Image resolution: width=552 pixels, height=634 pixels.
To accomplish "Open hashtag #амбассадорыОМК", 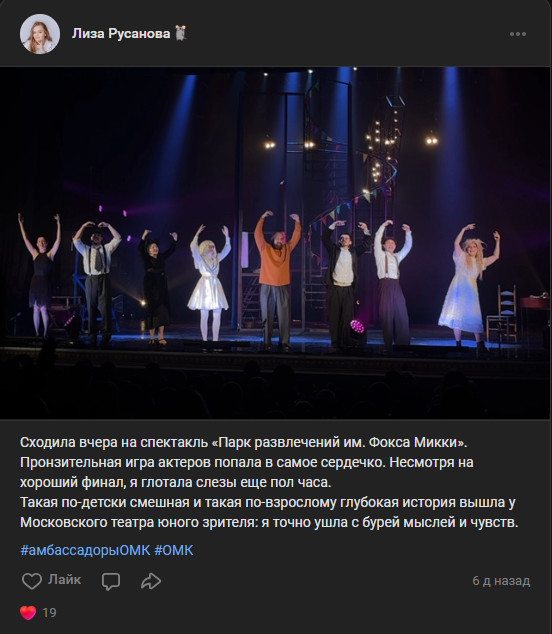I will [85, 550].
